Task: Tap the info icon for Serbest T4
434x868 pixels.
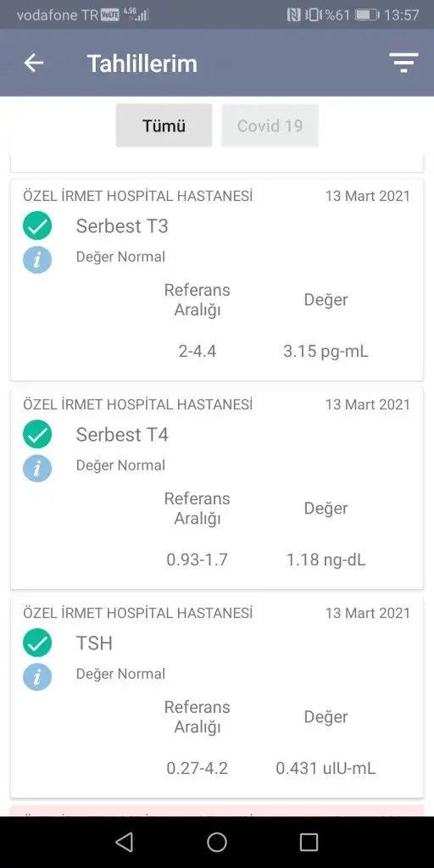Action: [37, 468]
